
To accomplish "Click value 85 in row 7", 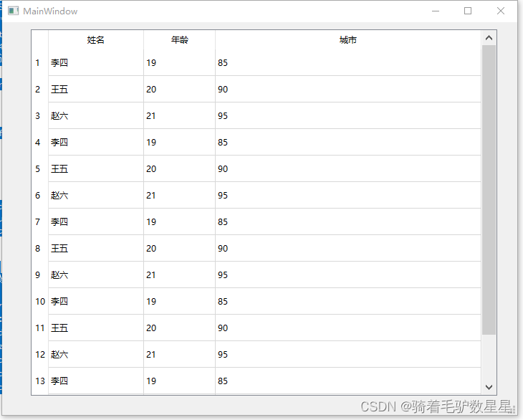I will tap(348, 222).
